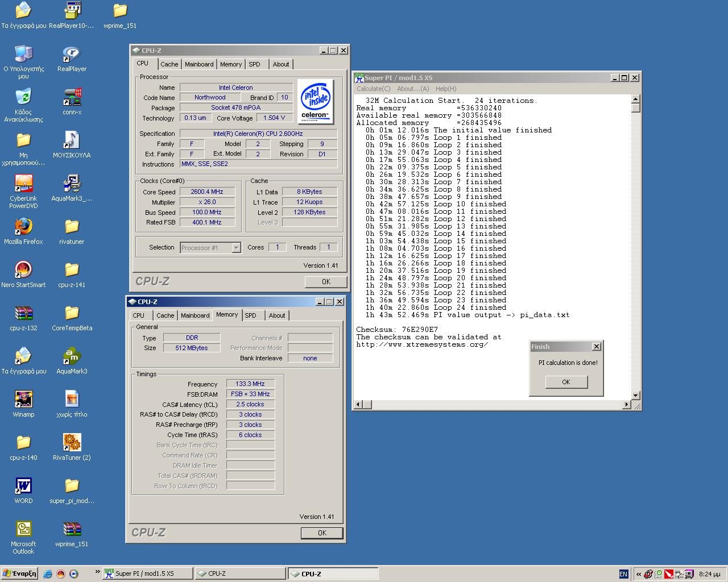Viewport: 728px width, 582px height.
Task: Click the Firefox quick launch icon in taskbar
Action: [x=61, y=574]
